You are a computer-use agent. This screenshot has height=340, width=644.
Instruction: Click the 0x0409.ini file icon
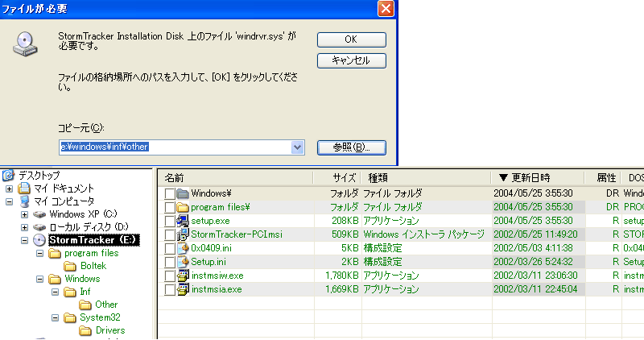point(183,248)
